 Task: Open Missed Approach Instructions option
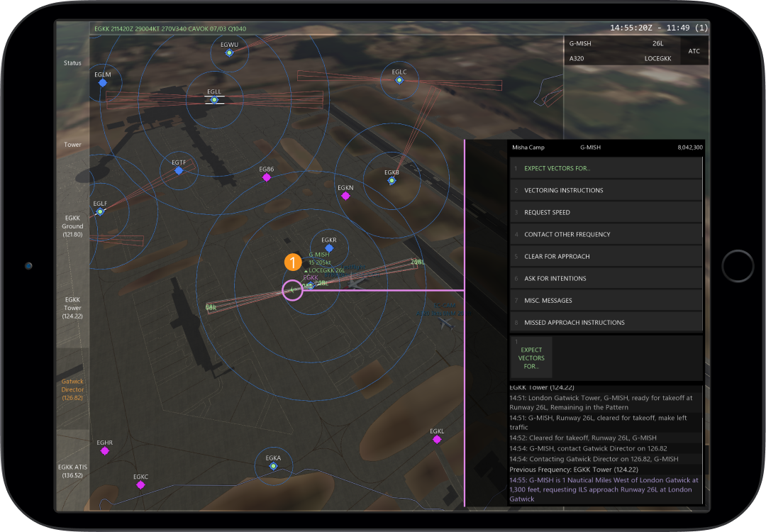click(606, 322)
